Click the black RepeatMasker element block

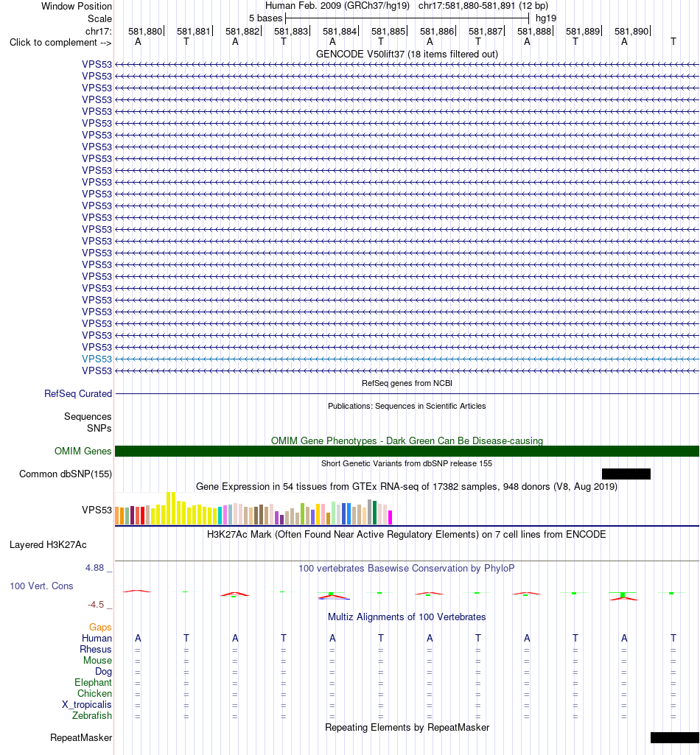point(675,737)
